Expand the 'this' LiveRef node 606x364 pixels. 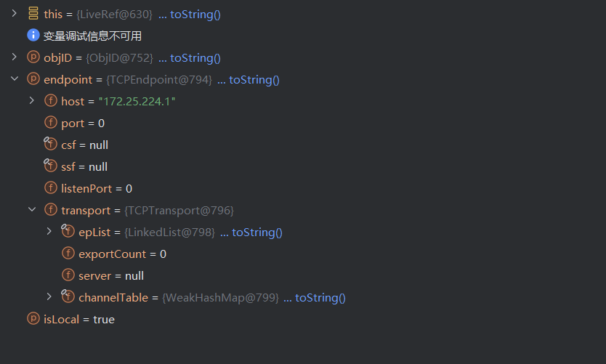click(x=14, y=14)
